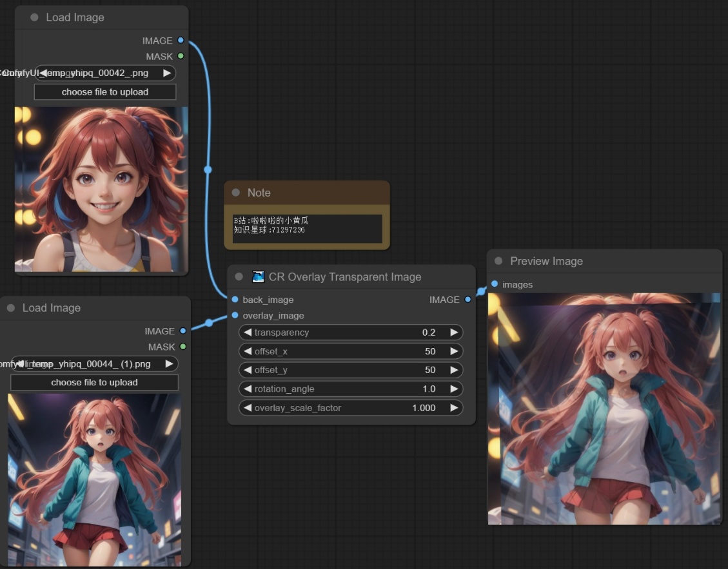Image resolution: width=728 pixels, height=569 pixels.
Task: Click the back_image input port
Action: click(235, 300)
